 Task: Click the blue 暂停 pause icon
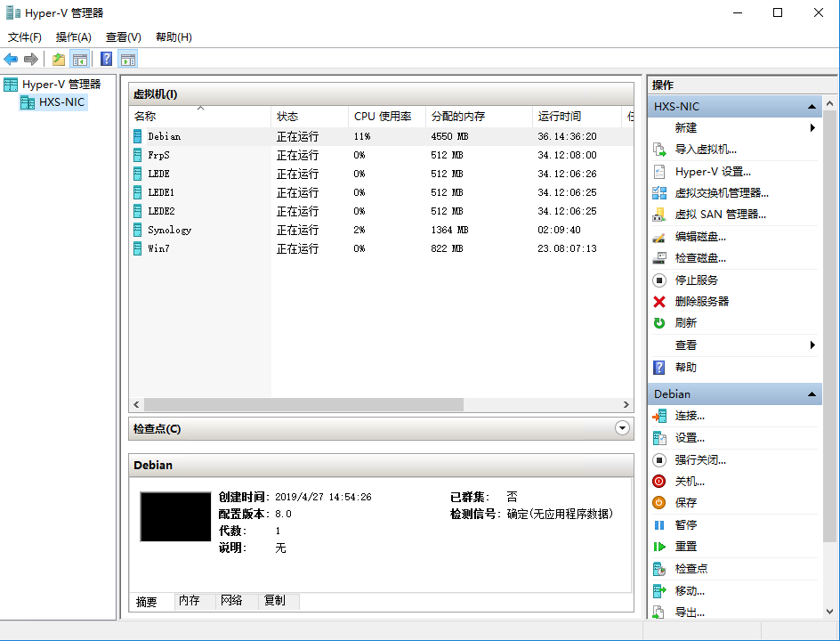pos(659,525)
